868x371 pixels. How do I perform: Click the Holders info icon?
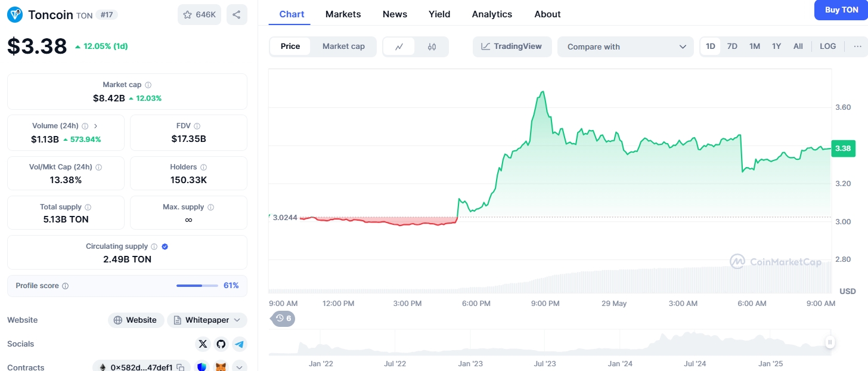click(203, 168)
